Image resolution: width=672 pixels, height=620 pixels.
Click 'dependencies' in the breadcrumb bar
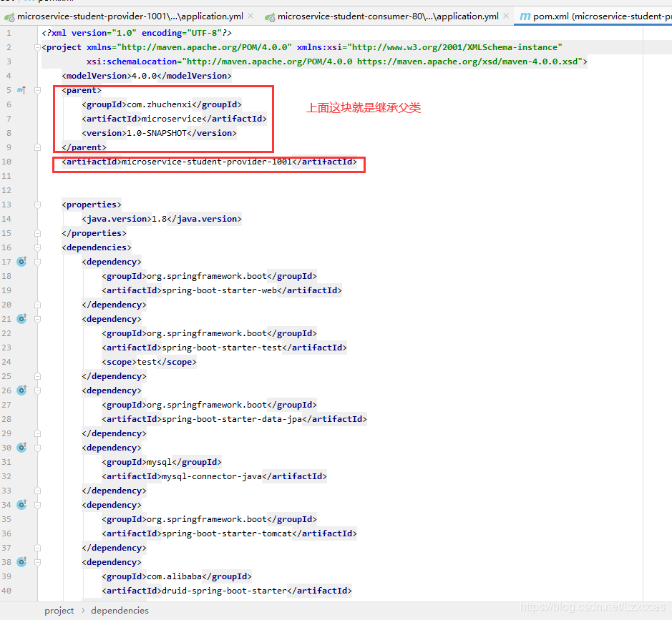pyautogui.click(x=120, y=611)
